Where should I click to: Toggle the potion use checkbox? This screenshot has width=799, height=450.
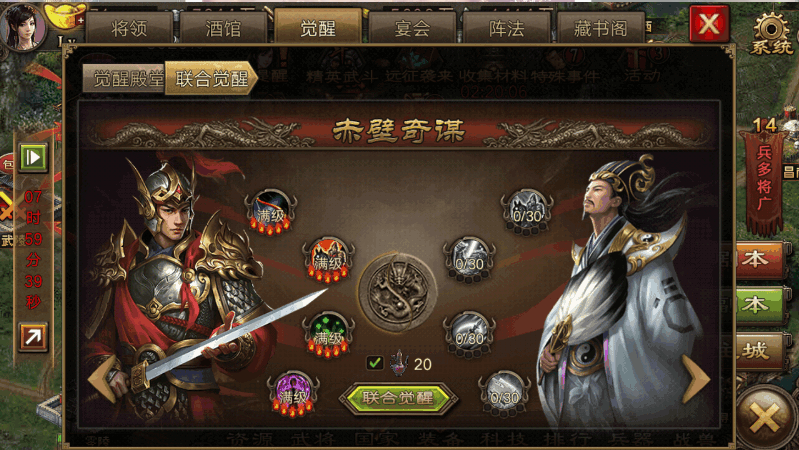tap(375, 363)
